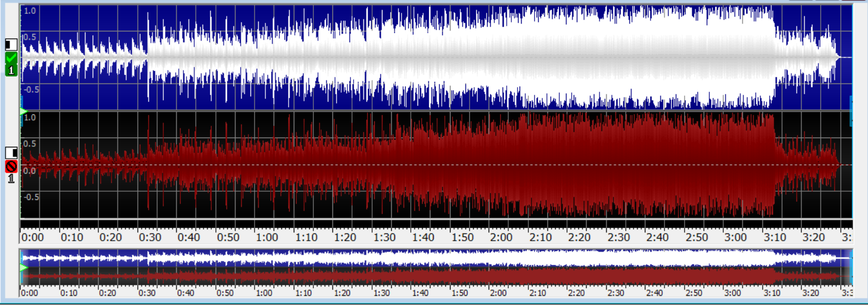
Task: Click the 2:00 mark on the main time ruler
Action: (500, 237)
